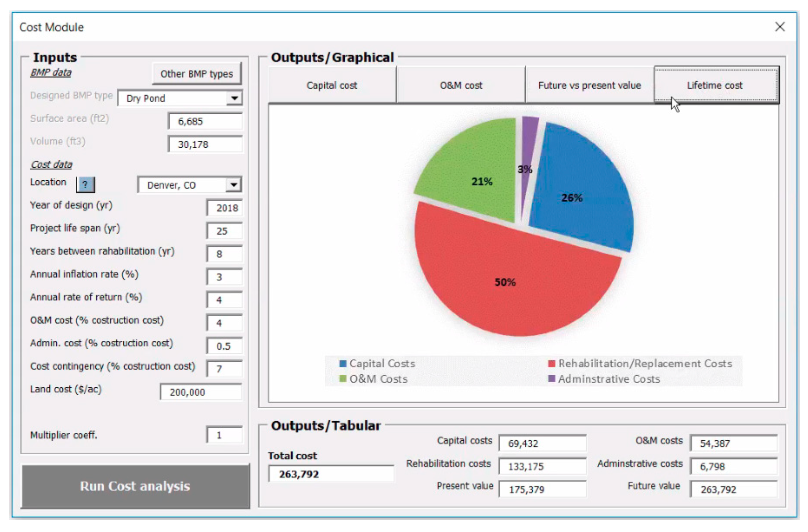Click the Project life span field
Image resolution: width=808 pixels, height=532 pixels.
coord(224,231)
